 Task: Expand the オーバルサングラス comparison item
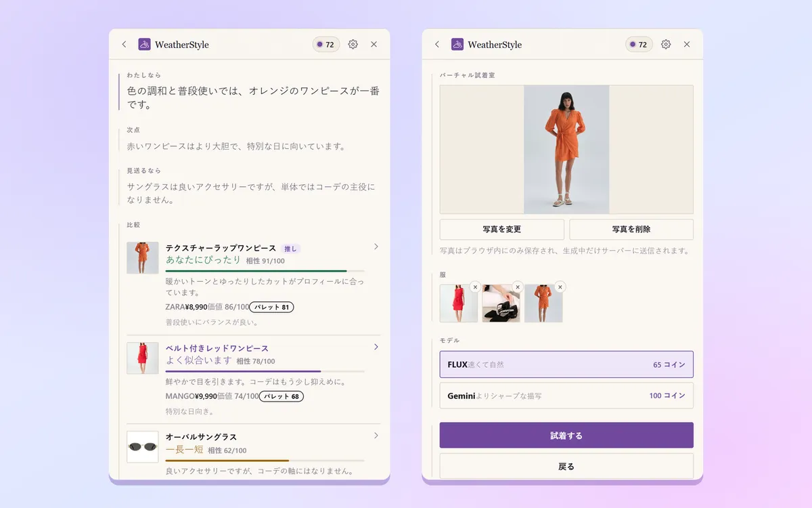pyautogui.click(x=376, y=436)
